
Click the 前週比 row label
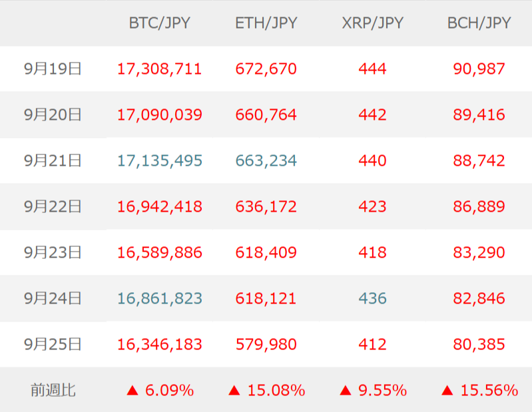coord(53,390)
